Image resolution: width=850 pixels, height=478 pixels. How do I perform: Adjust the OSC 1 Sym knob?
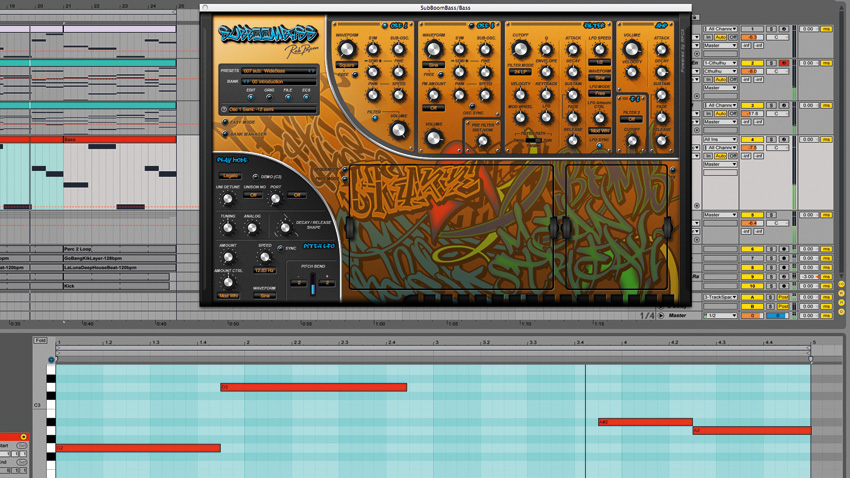(373, 49)
